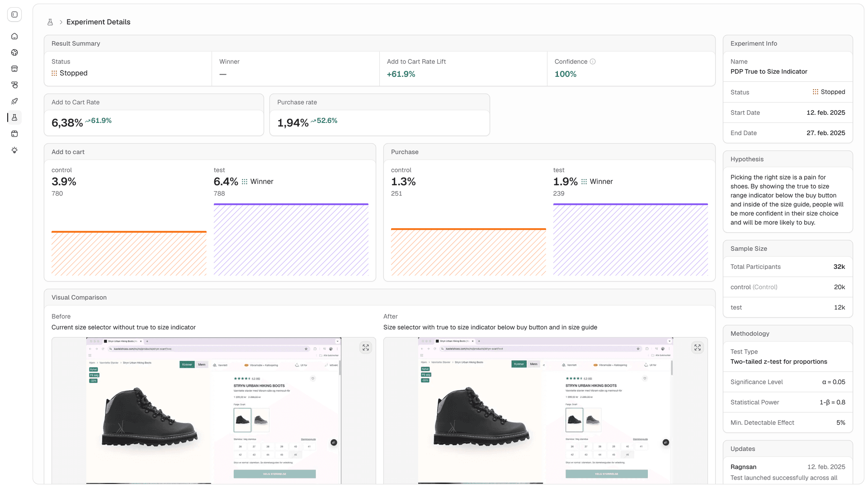Click the flask breadcrumb icon
Image resolution: width=868 pixels, height=488 pixels.
click(50, 22)
